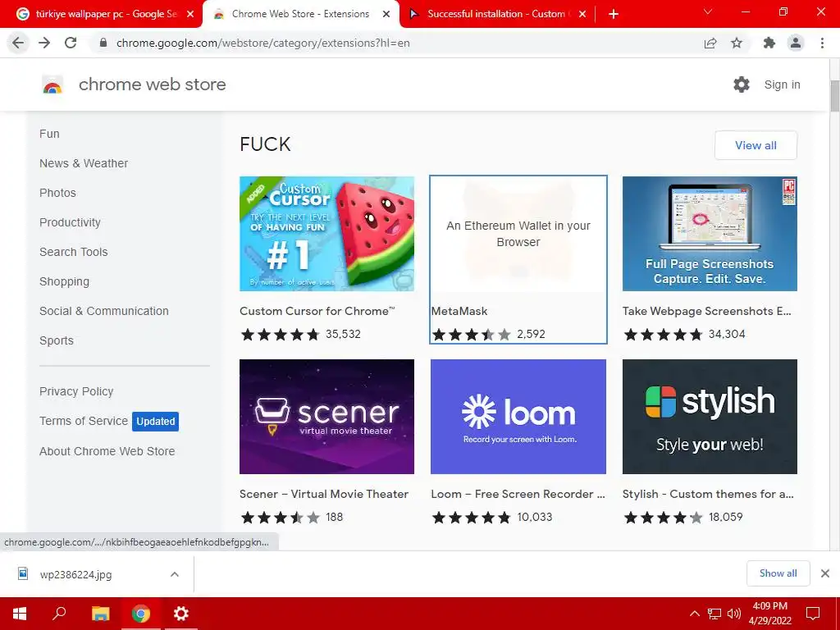Open Web Store settings gear
840x630 pixels.
(742, 84)
